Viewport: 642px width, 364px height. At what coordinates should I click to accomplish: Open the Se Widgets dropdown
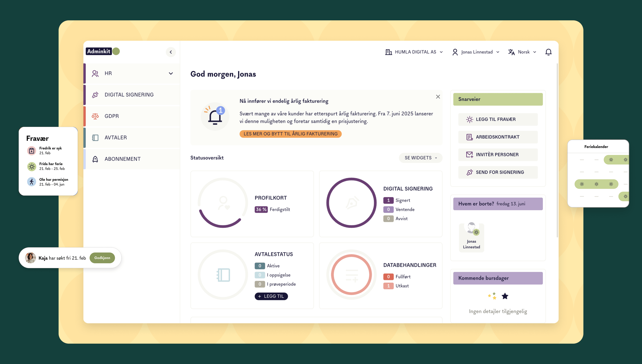point(420,158)
